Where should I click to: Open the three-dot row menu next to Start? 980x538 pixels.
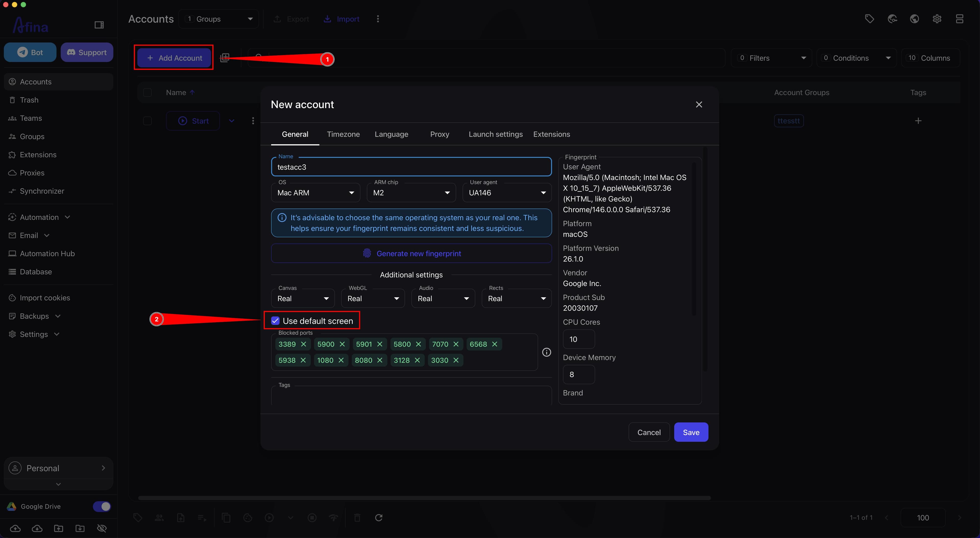pyautogui.click(x=253, y=121)
